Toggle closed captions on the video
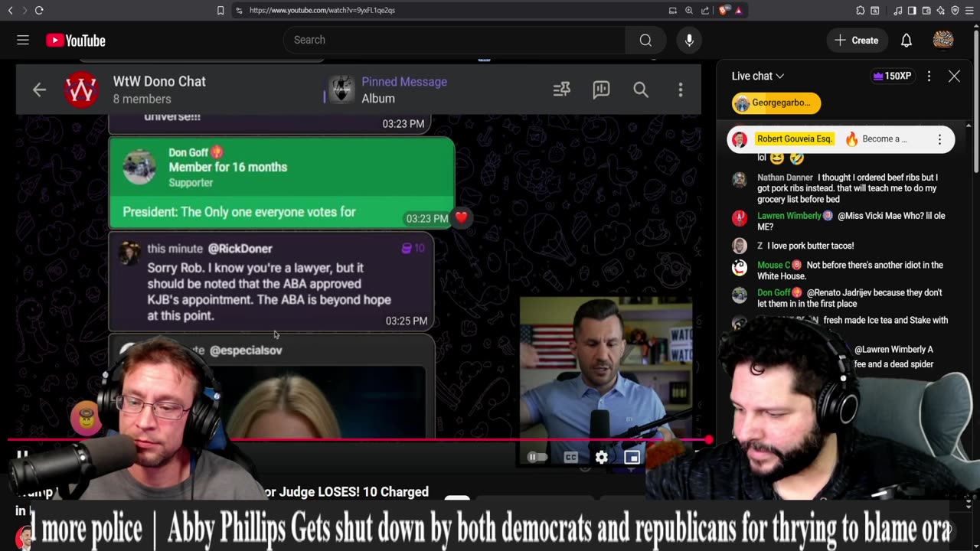 [571, 458]
